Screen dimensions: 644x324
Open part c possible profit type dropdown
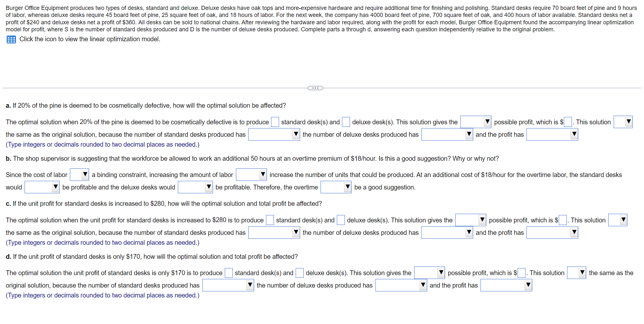pyautogui.click(x=471, y=220)
